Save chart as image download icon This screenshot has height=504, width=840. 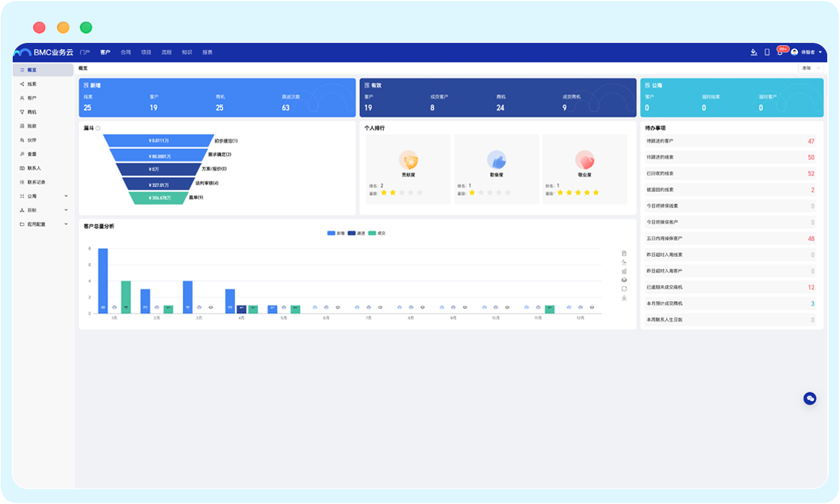pos(624,298)
